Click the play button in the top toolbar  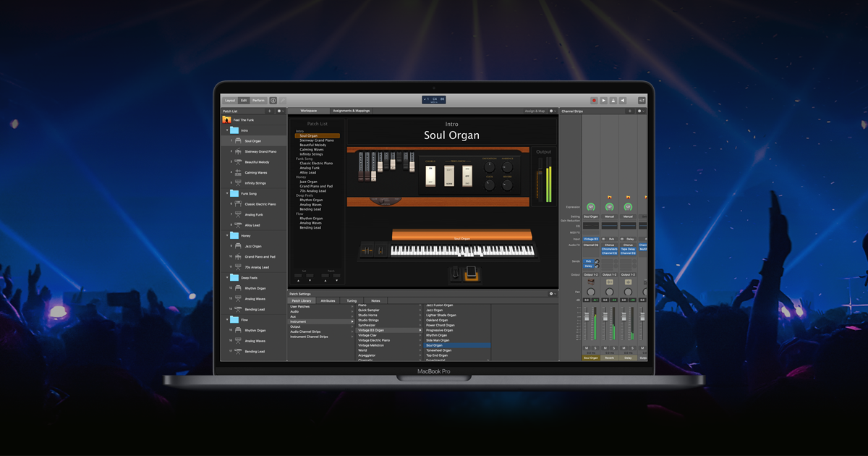[x=604, y=100]
